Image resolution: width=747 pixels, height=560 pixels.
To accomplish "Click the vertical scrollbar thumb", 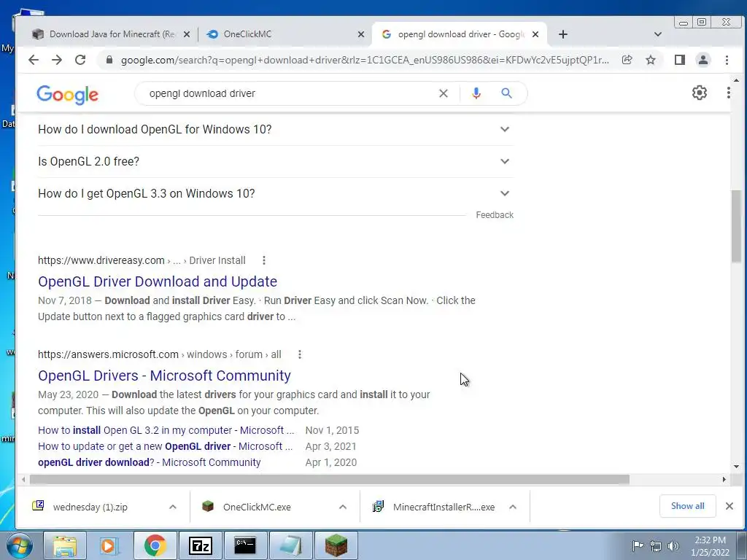I will 736,226.
